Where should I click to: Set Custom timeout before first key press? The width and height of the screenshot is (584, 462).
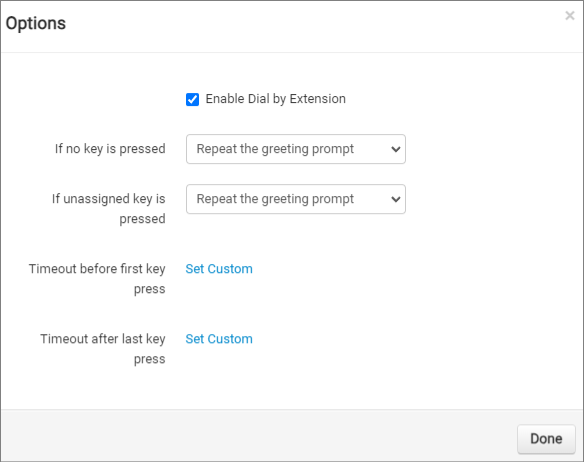click(219, 269)
